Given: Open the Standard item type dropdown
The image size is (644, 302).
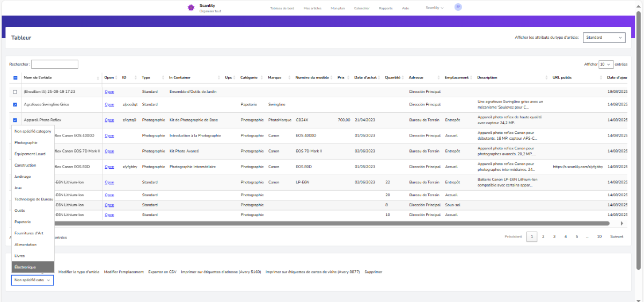Looking at the screenshot, I should tap(604, 38).
